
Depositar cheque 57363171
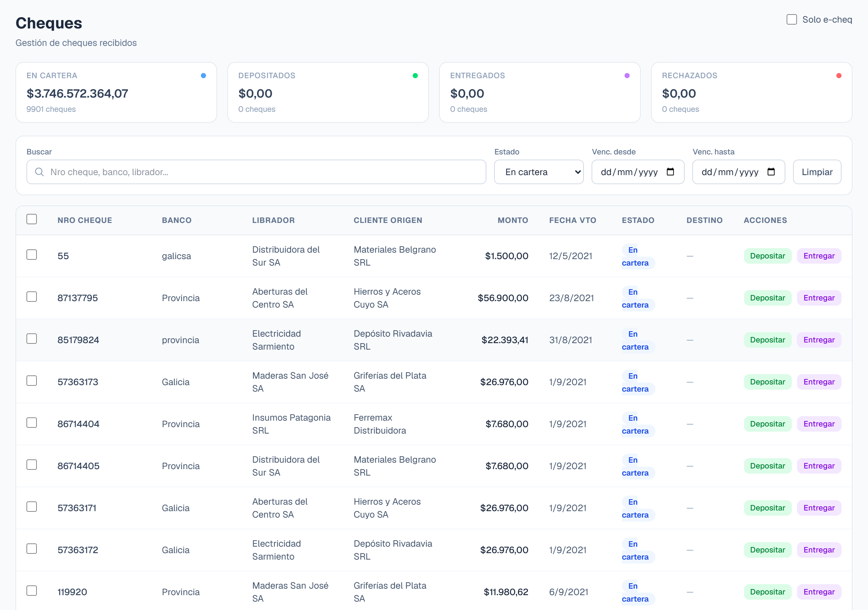(x=768, y=508)
